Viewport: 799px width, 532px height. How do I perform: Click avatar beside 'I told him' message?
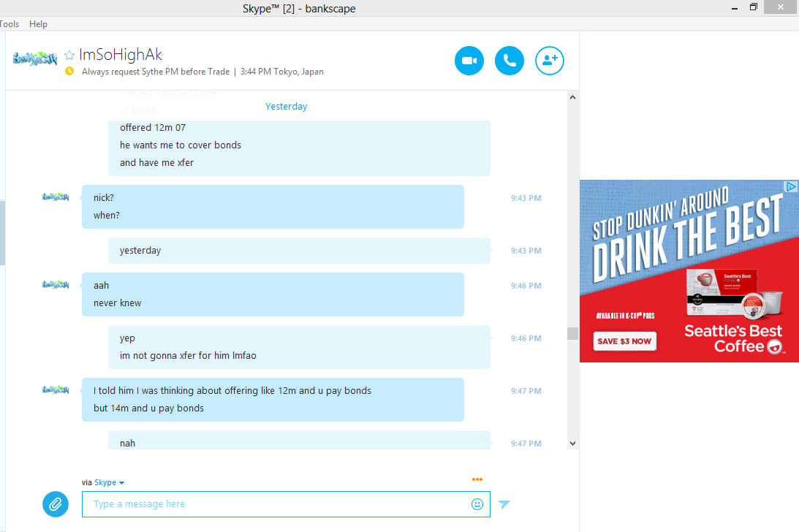(56, 389)
